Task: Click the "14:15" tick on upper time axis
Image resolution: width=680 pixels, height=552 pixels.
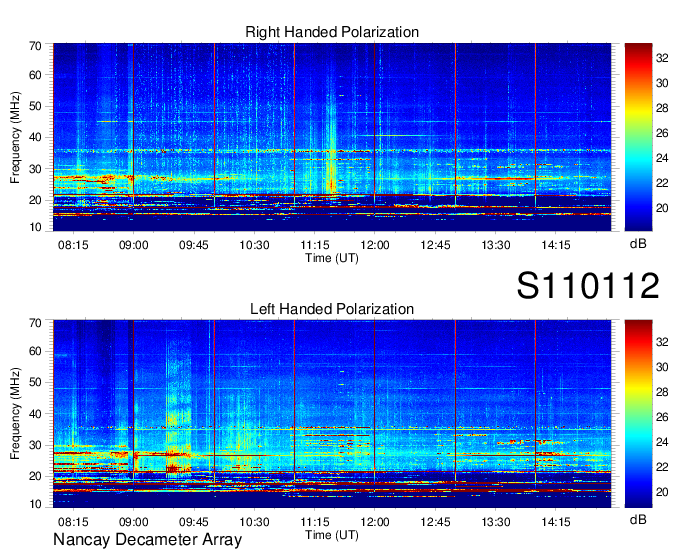Action: [556, 245]
